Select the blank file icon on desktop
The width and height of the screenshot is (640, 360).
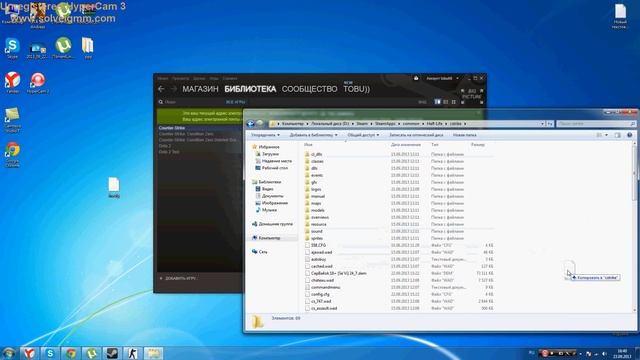click(114, 186)
